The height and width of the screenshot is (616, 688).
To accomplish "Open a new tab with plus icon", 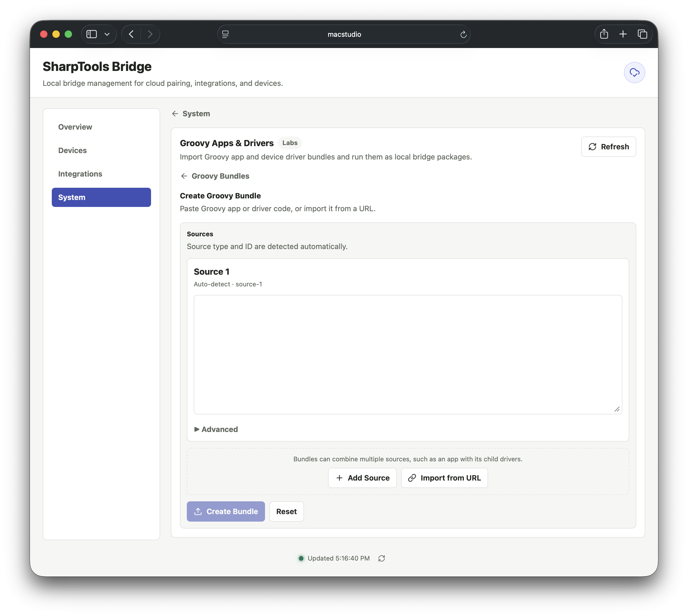I will pyautogui.click(x=623, y=34).
